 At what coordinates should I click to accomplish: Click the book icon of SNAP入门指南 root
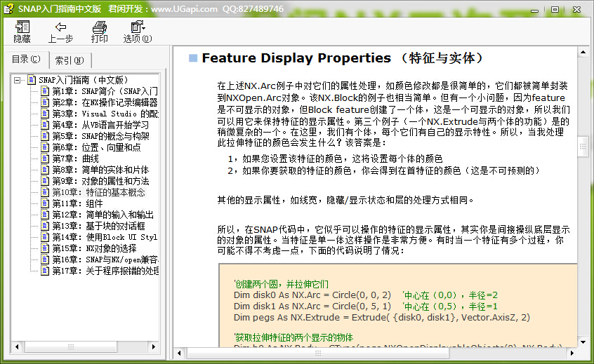tap(32, 80)
